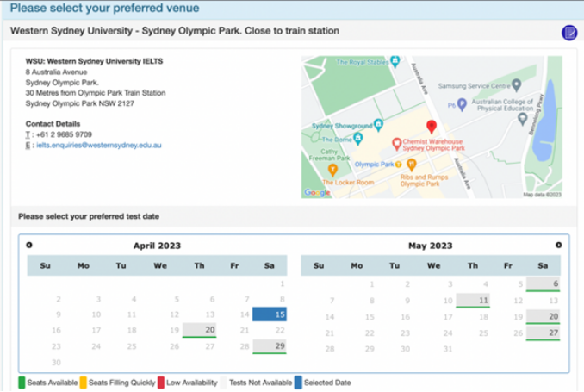The height and width of the screenshot is (392, 584).
Task: Click the P6 parking marker on map
Action: point(462,104)
